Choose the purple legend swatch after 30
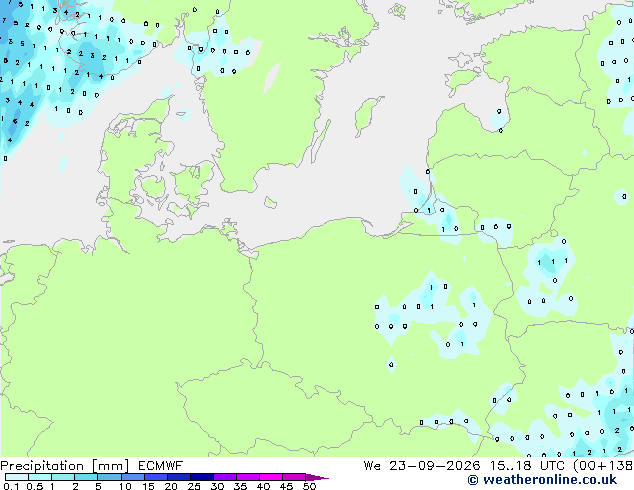The height and width of the screenshot is (490, 634). pos(225,477)
